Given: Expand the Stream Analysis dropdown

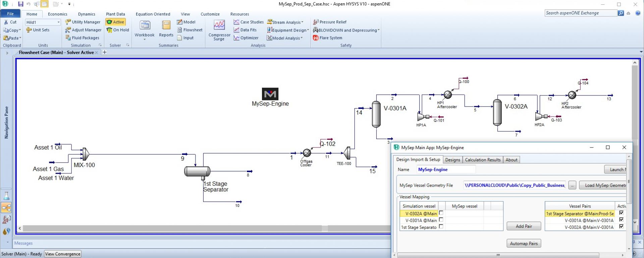Looking at the screenshot, I should pyautogui.click(x=302, y=22).
